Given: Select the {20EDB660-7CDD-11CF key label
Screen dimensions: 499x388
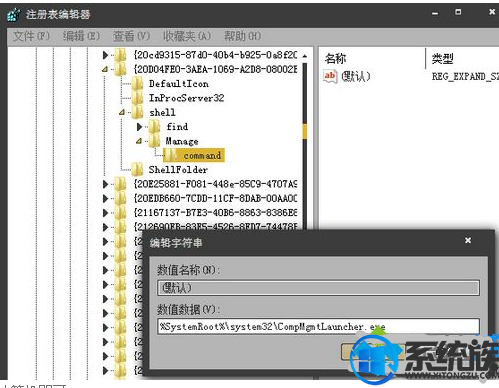Looking at the screenshot, I should [x=215, y=198].
